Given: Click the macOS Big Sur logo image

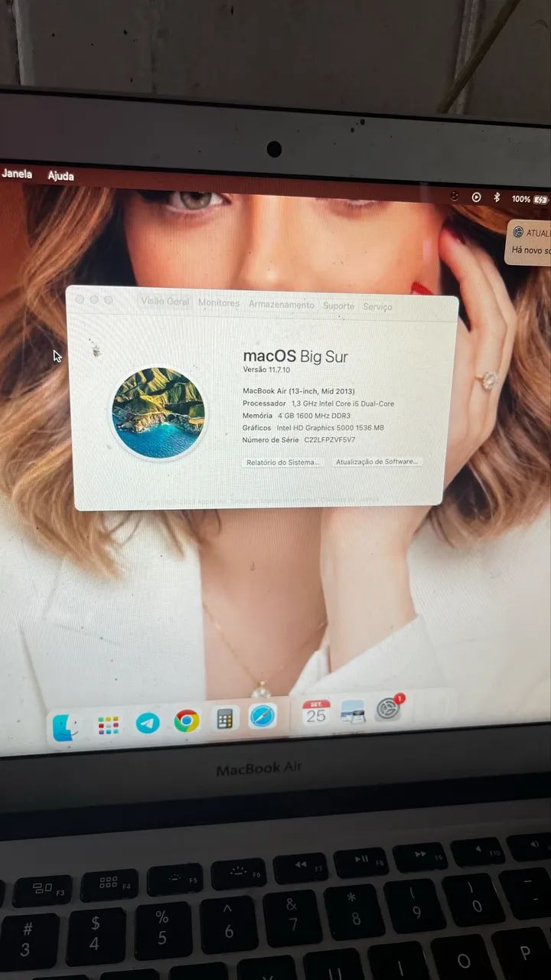Looking at the screenshot, I should (x=158, y=413).
